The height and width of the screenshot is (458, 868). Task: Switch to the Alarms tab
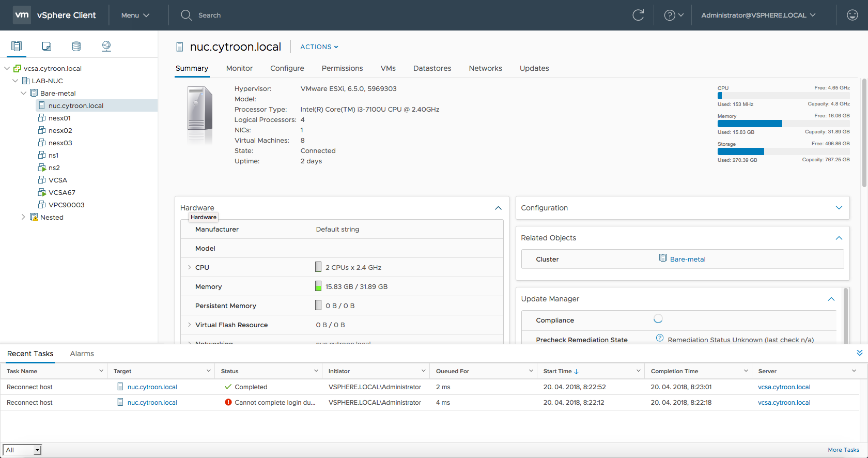[x=82, y=354]
